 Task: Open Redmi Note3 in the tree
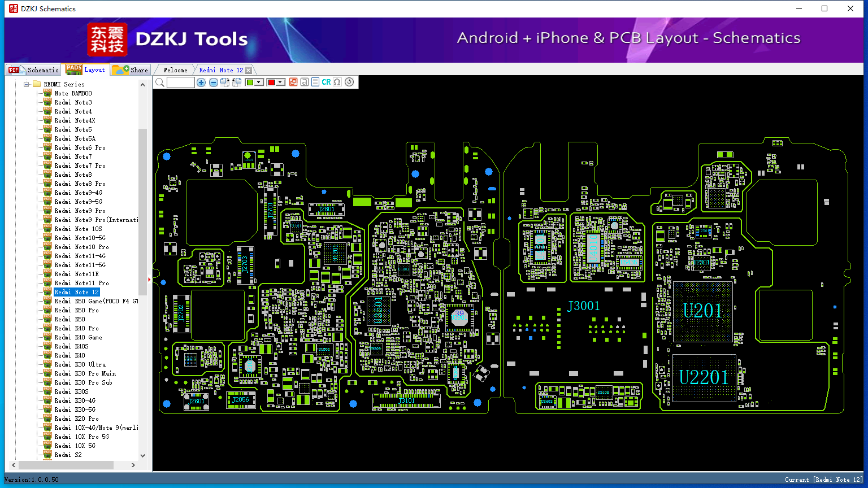click(73, 102)
